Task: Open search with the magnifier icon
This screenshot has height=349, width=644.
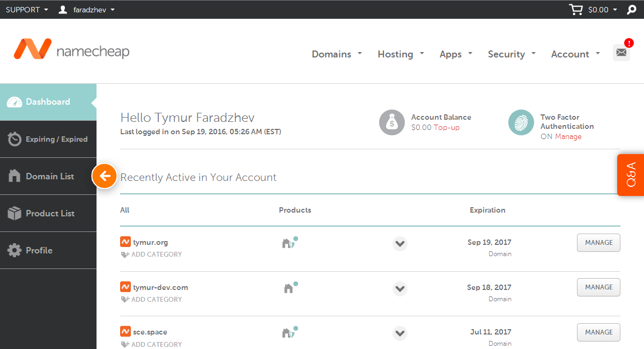Action: pos(632,10)
